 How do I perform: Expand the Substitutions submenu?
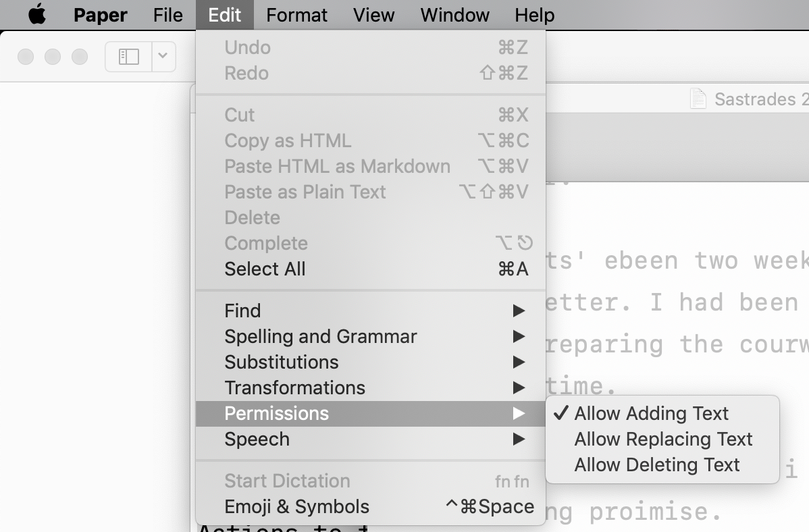[371, 363]
